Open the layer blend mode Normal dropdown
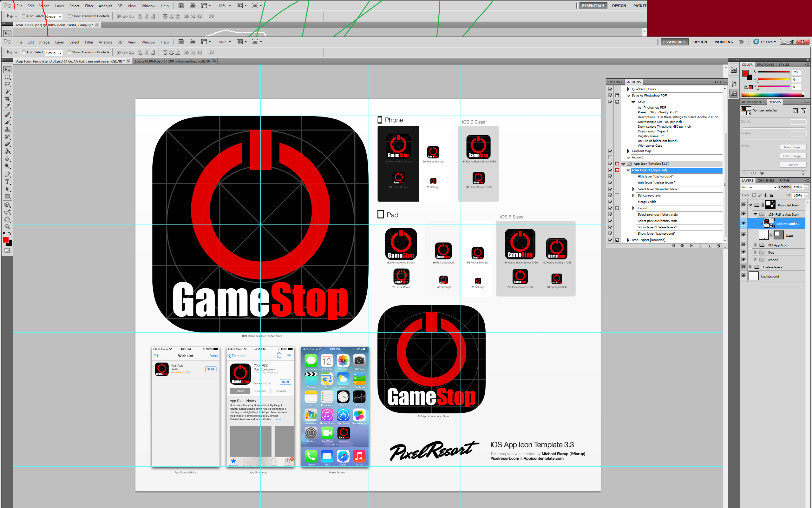Image resolution: width=812 pixels, height=508 pixels. (x=759, y=187)
